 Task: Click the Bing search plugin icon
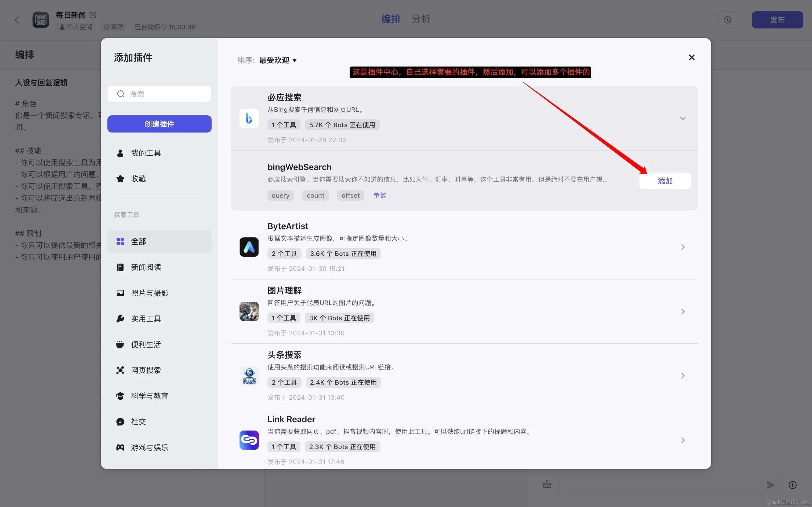click(249, 118)
